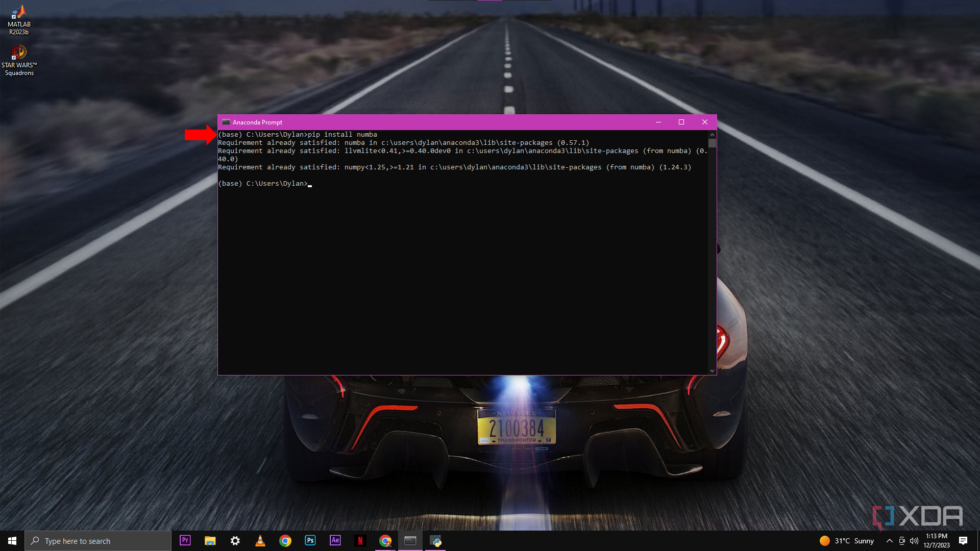Click the console scrollbar down arrow

[712, 371]
